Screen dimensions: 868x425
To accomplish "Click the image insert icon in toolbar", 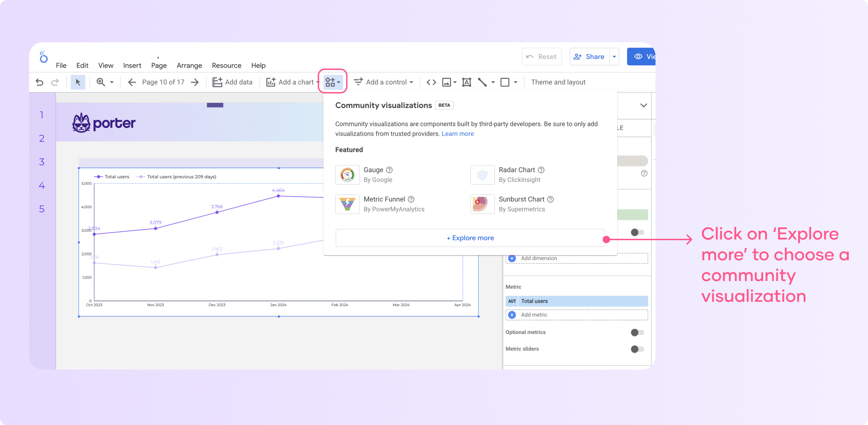I will click(x=447, y=81).
